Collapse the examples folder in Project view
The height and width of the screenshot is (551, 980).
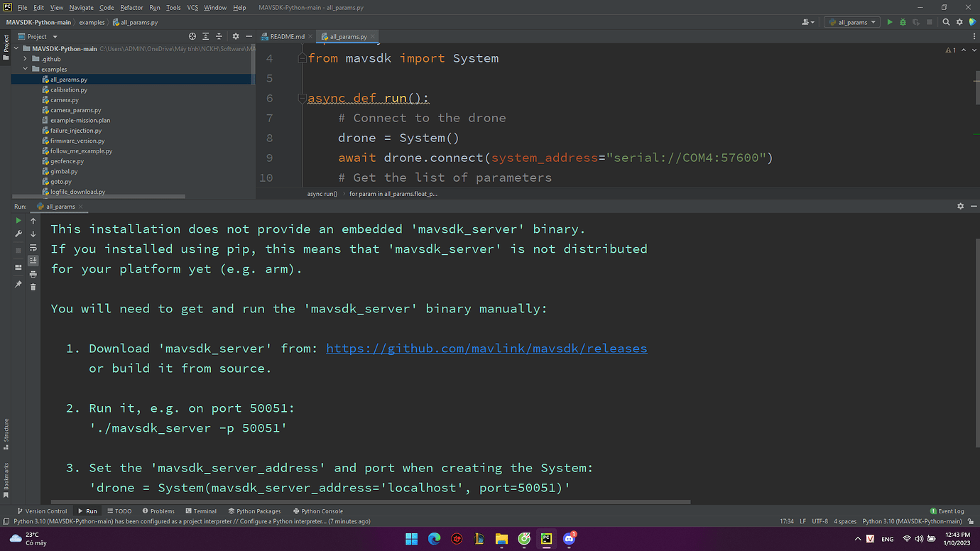coord(26,69)
